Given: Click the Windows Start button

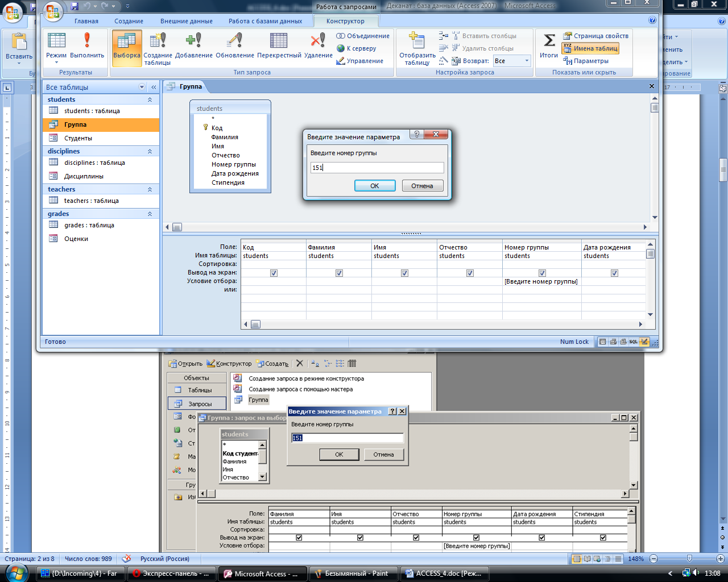Looking at the screenshot, I should point(16,573).
